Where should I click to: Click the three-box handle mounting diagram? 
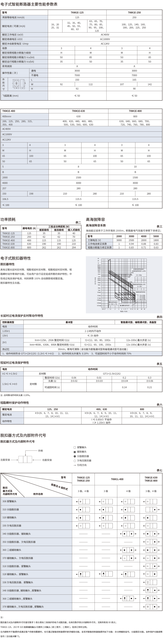tap(25, 459)
